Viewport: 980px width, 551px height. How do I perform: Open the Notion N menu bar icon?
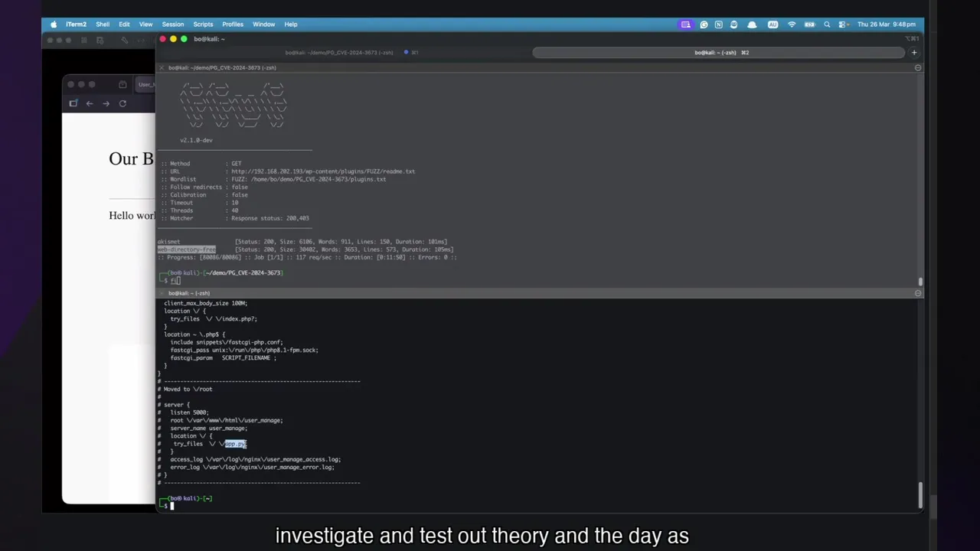click(718, 24)
